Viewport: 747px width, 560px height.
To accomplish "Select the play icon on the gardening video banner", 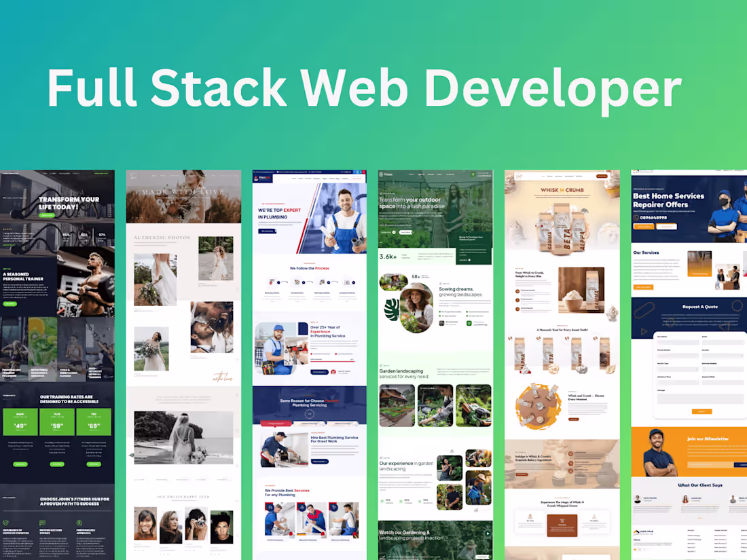I will click(x=488, y=534).
